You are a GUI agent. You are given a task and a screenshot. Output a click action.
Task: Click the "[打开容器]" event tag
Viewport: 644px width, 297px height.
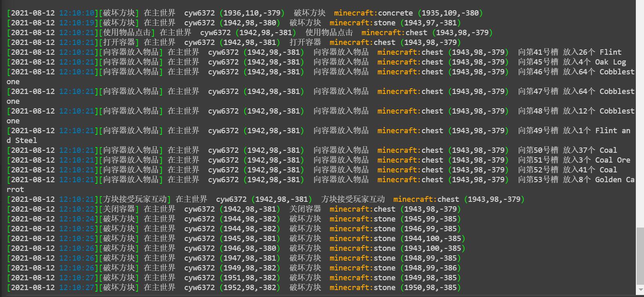pos(119,42)
